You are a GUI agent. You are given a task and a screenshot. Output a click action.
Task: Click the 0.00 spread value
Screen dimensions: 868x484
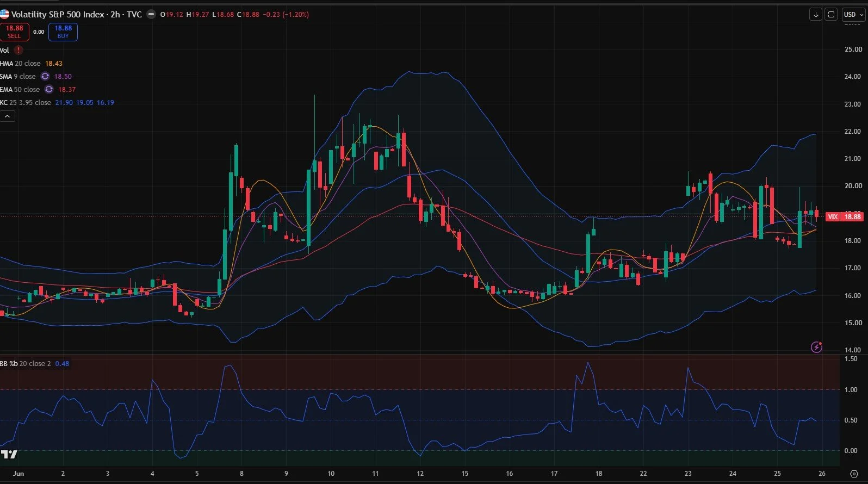[39, 32]
